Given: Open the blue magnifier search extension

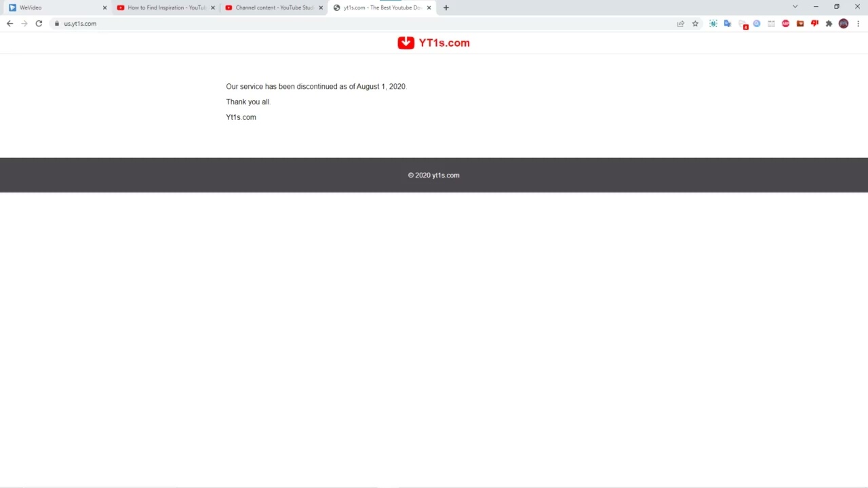Looking at the screenshot, I should pos(757,24).
